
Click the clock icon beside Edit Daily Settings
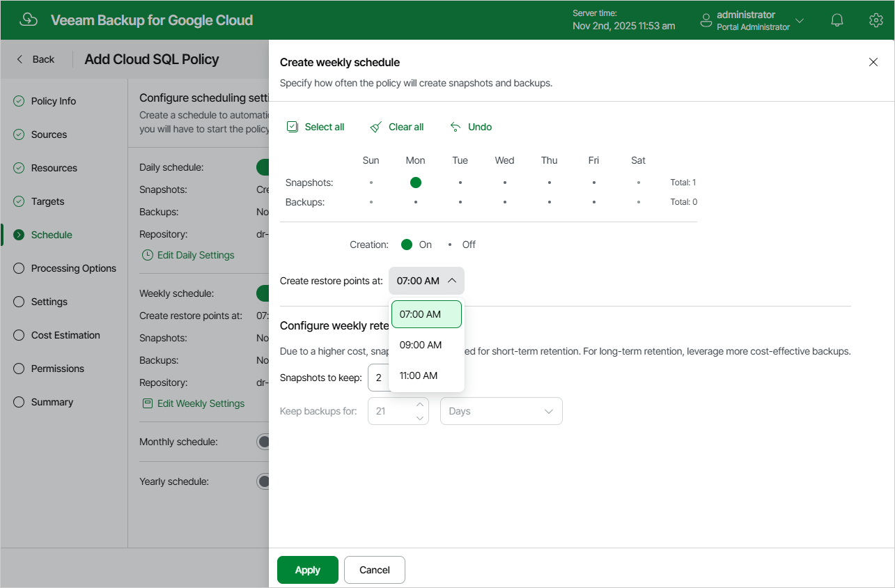148,255
